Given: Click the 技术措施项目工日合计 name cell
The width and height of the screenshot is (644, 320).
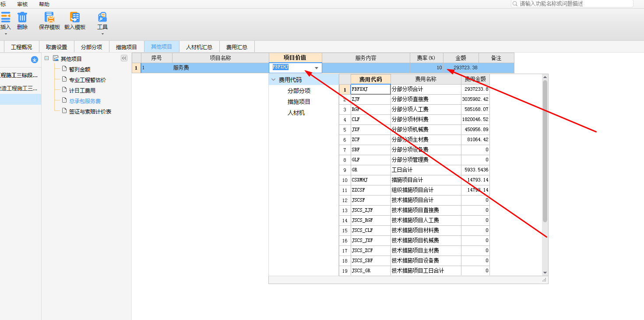Looking at the screenshot, I should [426, 271].
